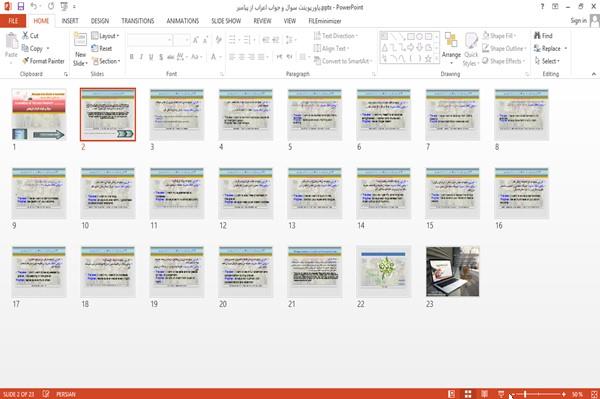Open the FILEminimizer tab
This screenshot has height=399, width=600.
click(325, 21)
